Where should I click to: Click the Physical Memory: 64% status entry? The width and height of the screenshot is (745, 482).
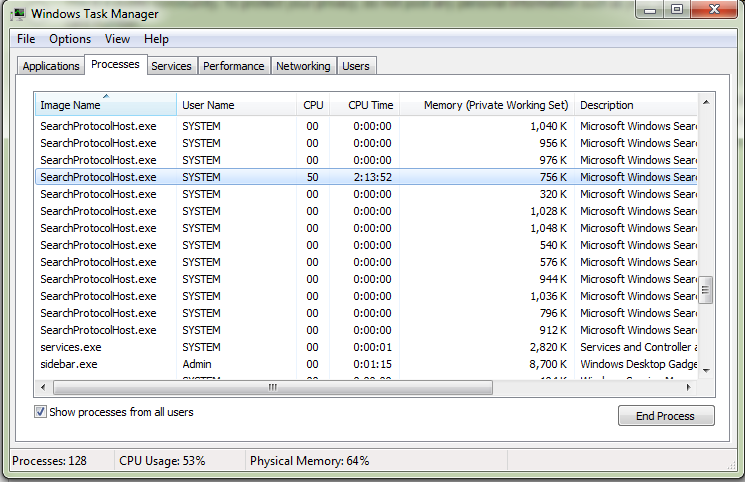tap(309, 461)
